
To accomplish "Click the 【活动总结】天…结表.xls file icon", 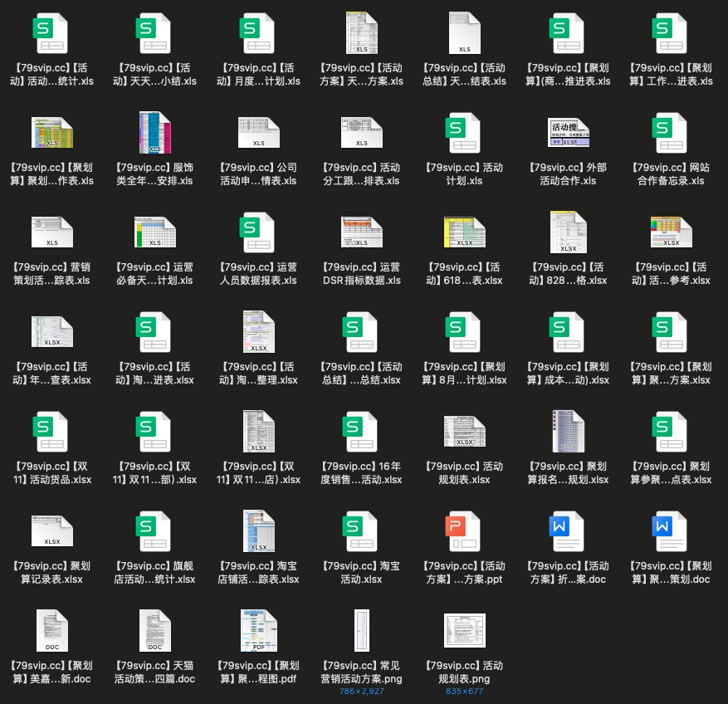I will click(464, 33).
